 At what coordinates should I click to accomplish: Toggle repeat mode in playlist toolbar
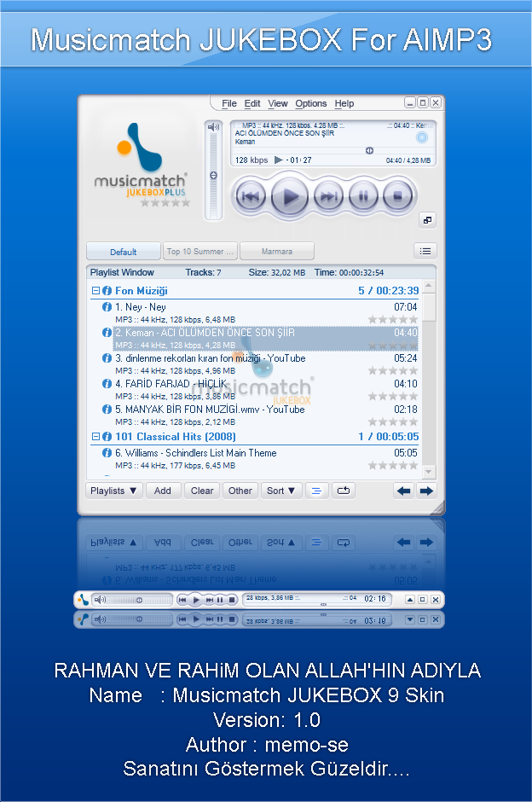tap(344, 491)
